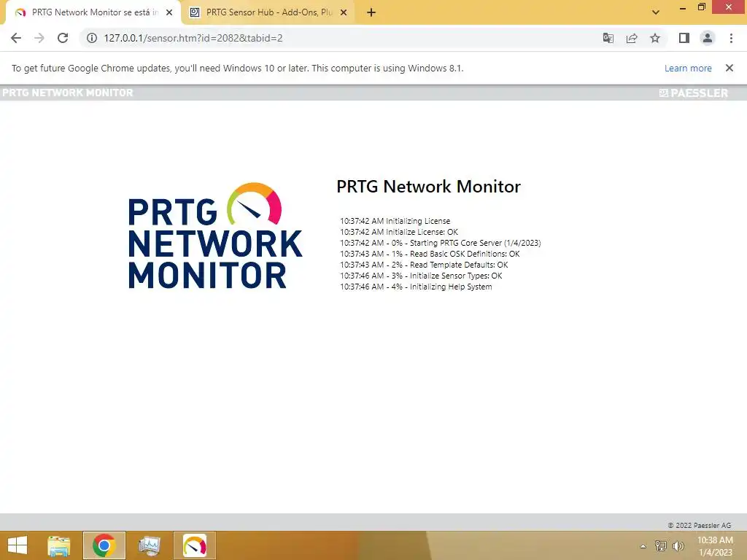Click the Paessler logo in header
Image resolution: width=747 pixels, height=560 pixels.
(694, 93)
